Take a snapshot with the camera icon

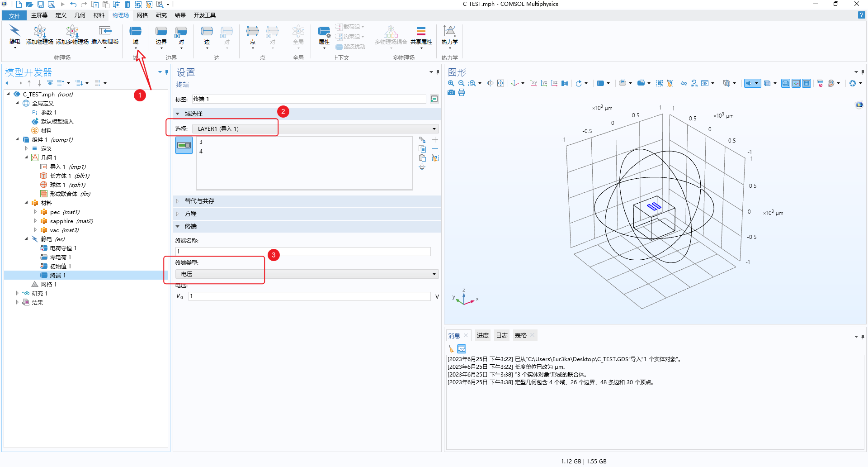click(x=451, y=92)
